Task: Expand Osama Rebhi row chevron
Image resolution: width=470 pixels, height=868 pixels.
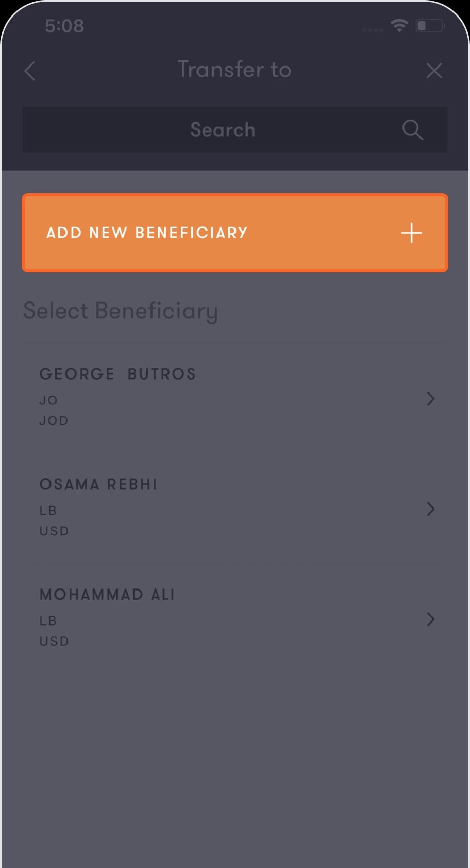Action: pyautogui.click(x=431, y=509)
